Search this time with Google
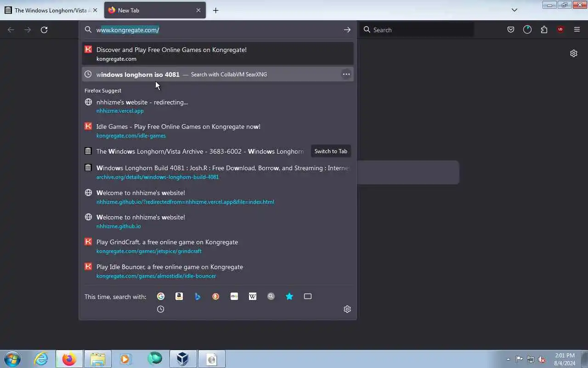The width and height of the screenshot is (588, 368). 161,296
